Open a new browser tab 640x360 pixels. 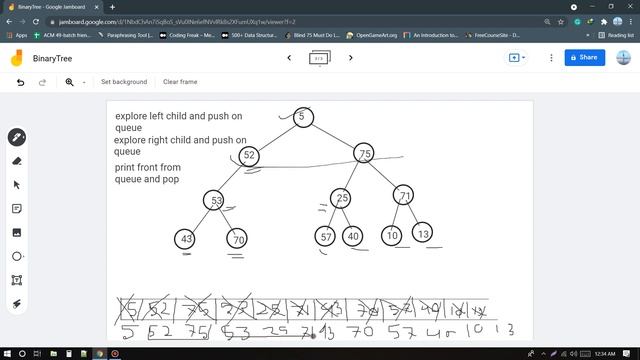[112, 7]
